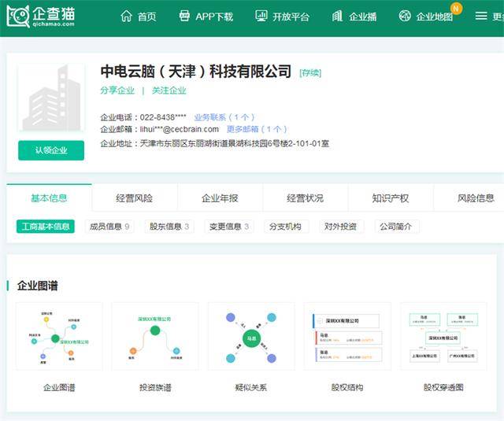Select 股东信息 sub-tab
The width and height of the screenshot is (504, 421).
[169, 227]
